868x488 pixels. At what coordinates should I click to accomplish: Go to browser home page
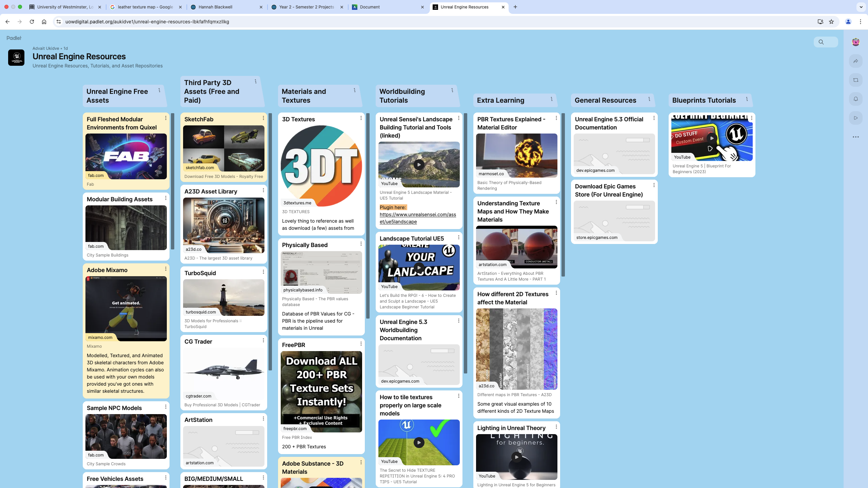pos(44,22)
